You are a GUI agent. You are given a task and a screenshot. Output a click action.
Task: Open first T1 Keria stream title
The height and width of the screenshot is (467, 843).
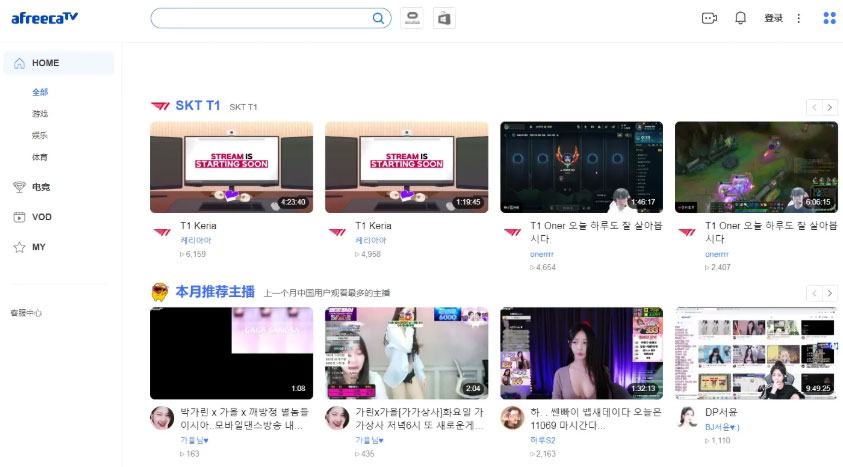click(198, 226)
